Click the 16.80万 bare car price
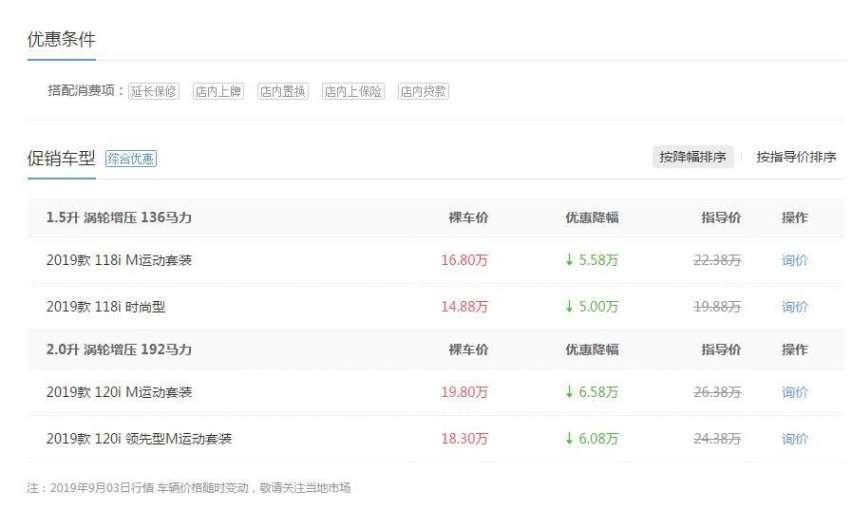The height and width of the screenshot is (510, 852). click(x=464, y=261)
